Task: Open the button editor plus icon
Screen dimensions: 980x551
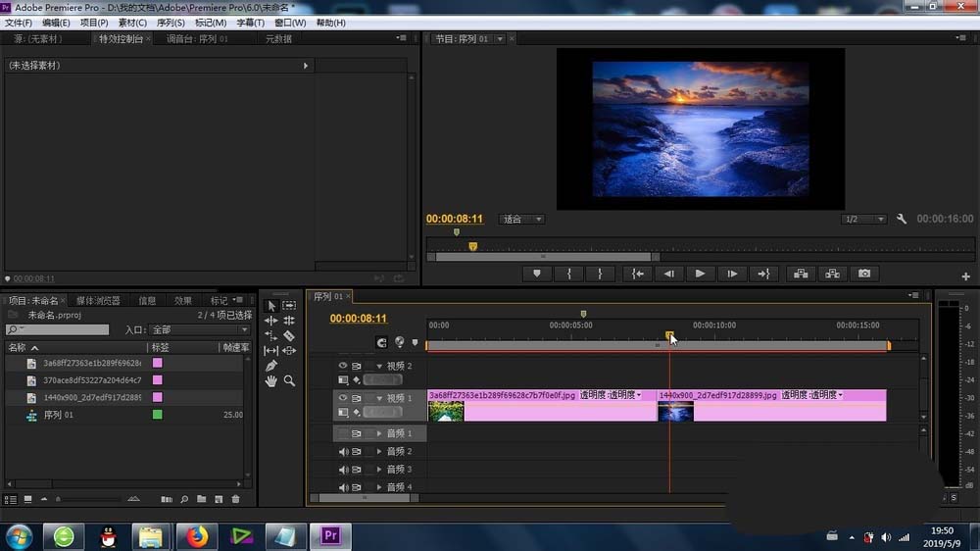Action: 965,276
